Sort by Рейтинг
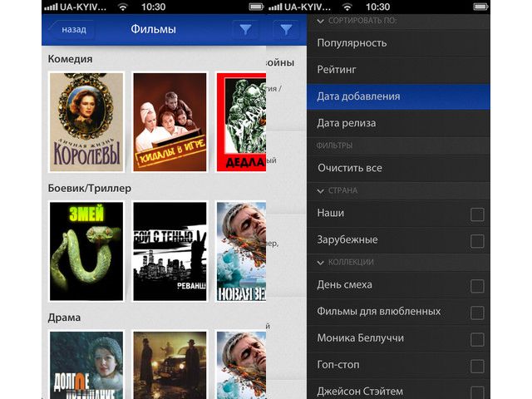 tap(398, 70)
